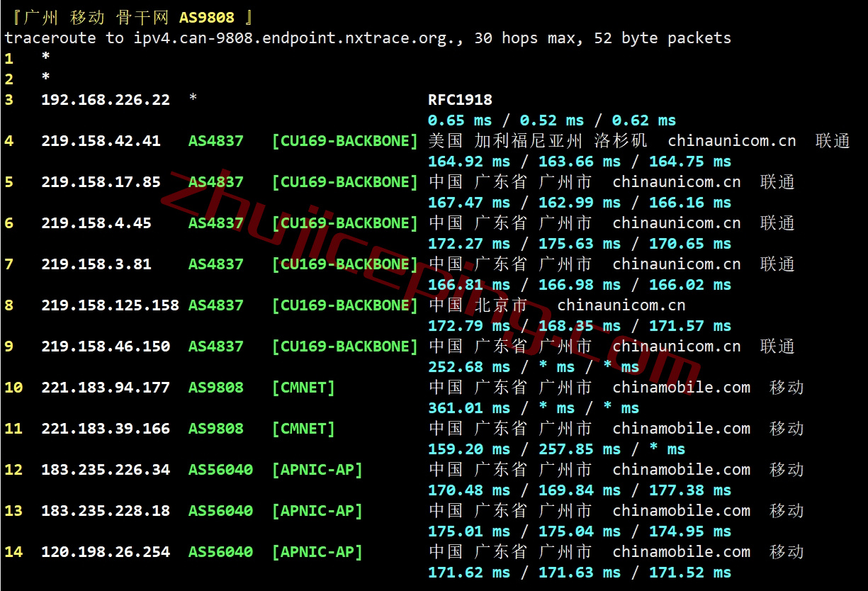
Task: Click latency 177.38 ms
Action: tap(690, 490)
